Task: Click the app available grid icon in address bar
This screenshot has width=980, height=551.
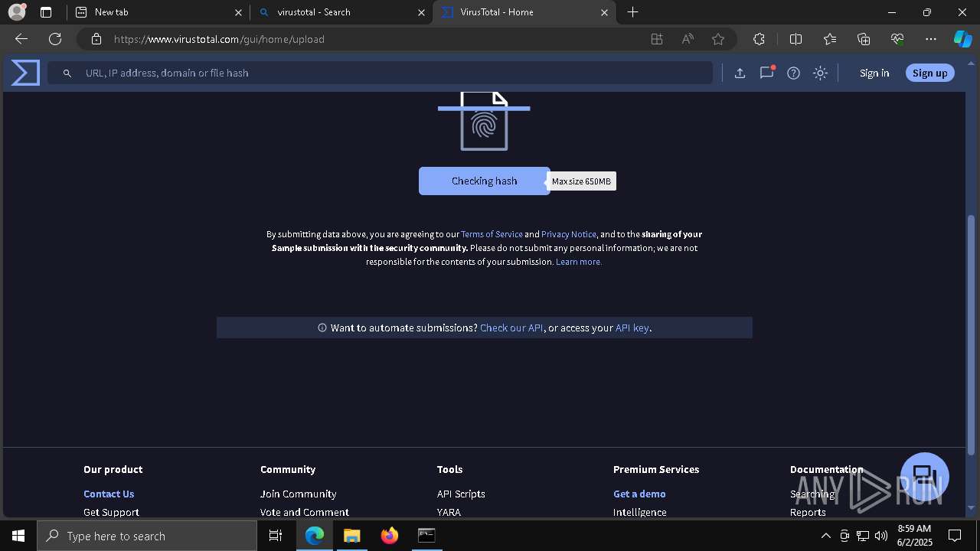Action: (657, 39)
